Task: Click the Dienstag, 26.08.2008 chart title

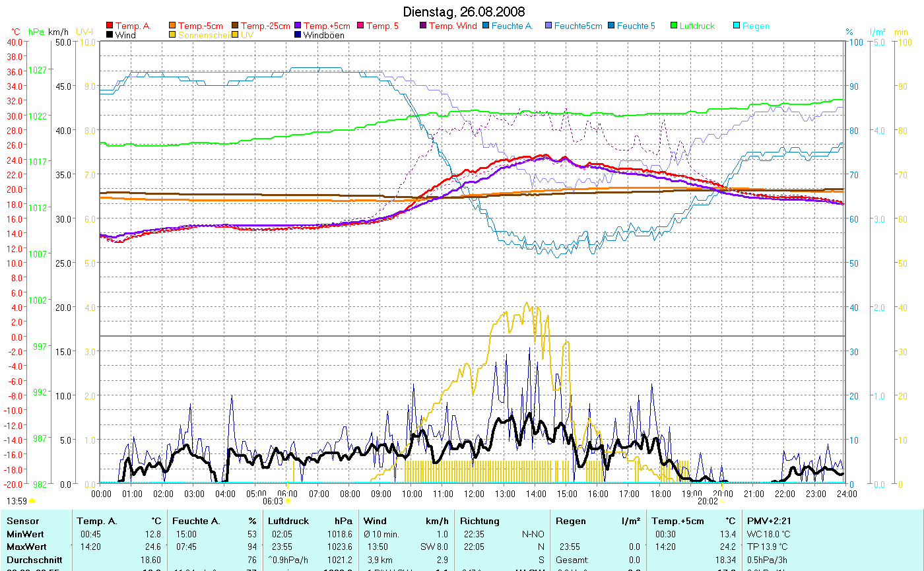Action: tap(464, 13)
